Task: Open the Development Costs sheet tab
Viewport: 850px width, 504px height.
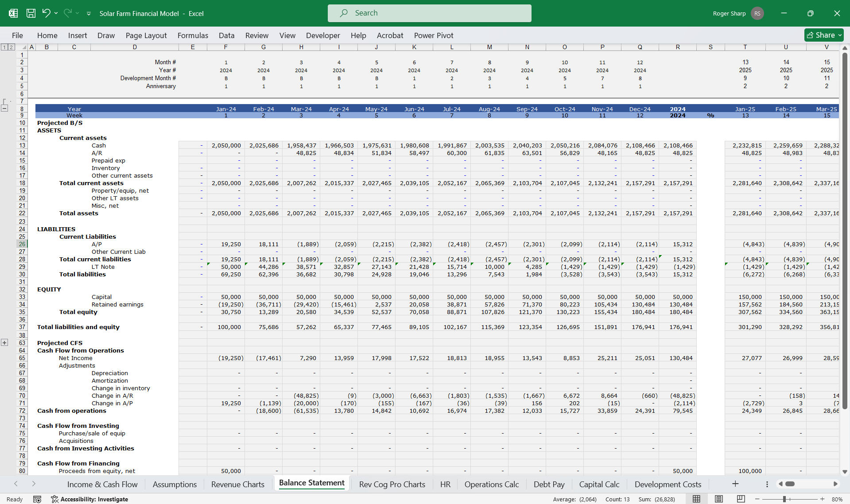Action: coord(668,485)
